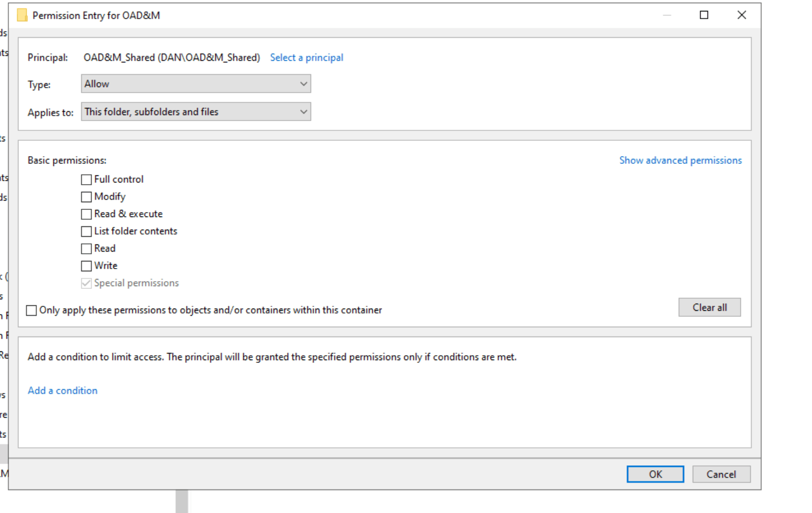Viewport: 812px width, 513px height.
Task: Click the Basic permissions label
Action: click(x=67, y=160)
